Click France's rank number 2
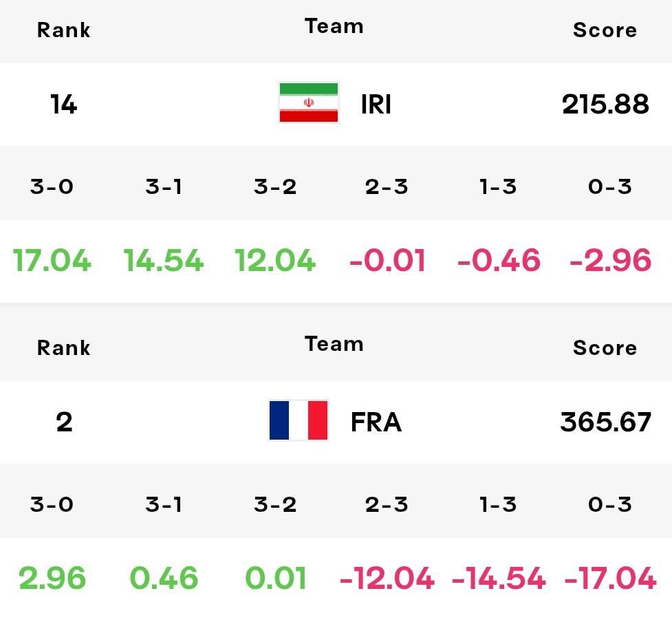672x624 pixels. tap(64, 422)
